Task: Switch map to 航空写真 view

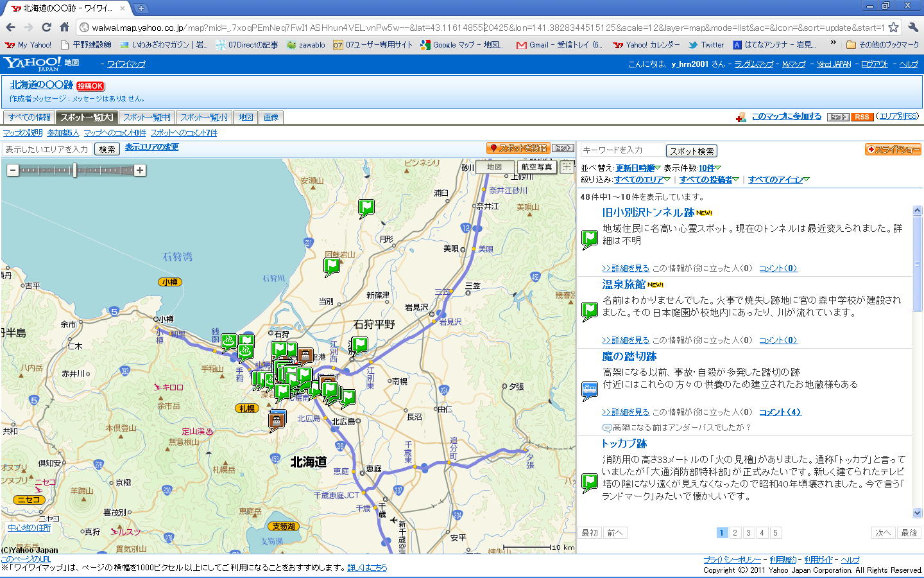Action: pyautogui.click(x=536, y=167)
